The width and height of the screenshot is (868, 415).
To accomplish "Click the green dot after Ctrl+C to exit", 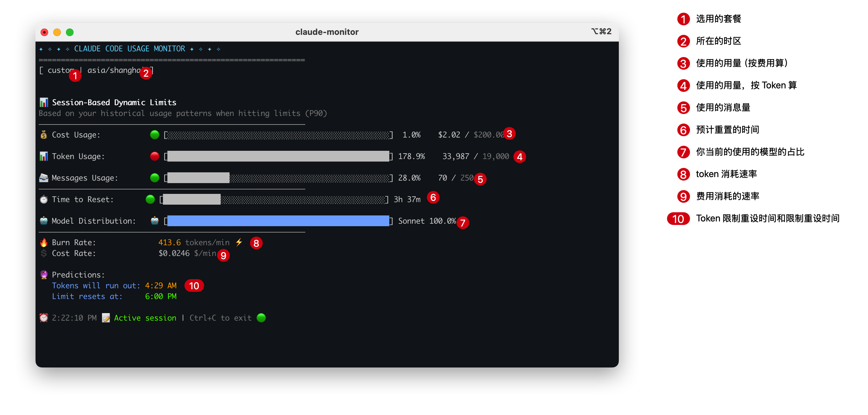I will (261, 318).
